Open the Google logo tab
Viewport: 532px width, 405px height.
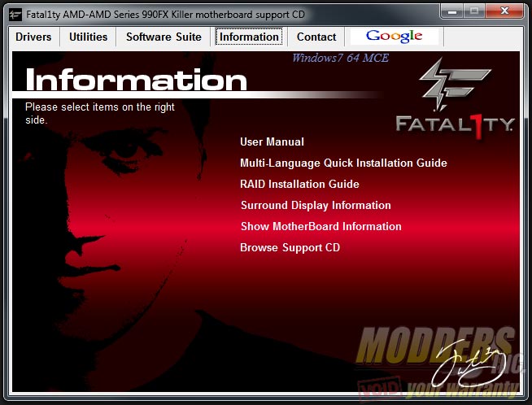coord(395,37)
